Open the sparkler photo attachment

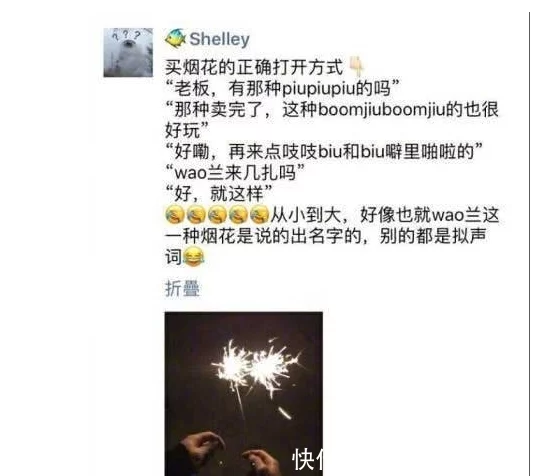(x=244, y=394)
